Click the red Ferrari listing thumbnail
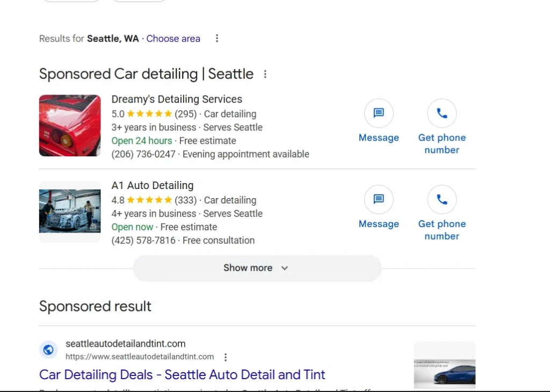The height and width of the screenshot is (392, 550). [x=69, y=125]
